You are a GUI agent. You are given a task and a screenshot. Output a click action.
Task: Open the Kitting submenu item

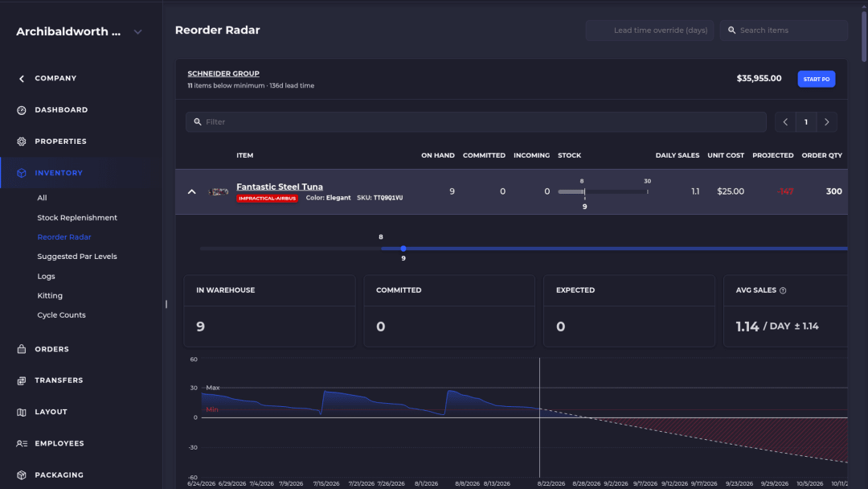[x=50, y=296]
